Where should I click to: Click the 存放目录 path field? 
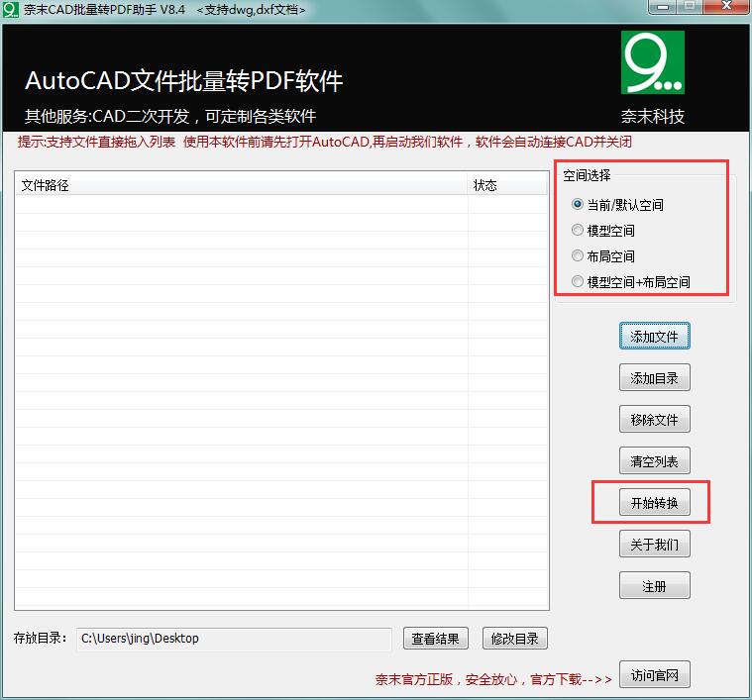point(234,639)
